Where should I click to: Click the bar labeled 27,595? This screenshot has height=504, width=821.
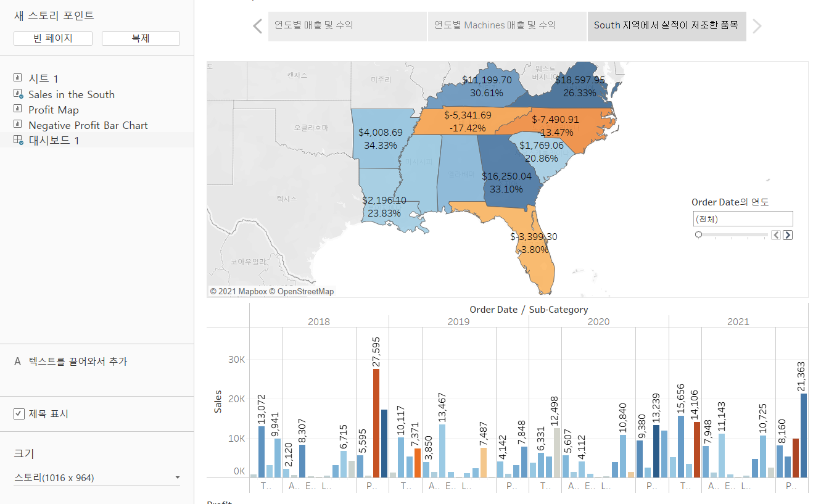376,423
